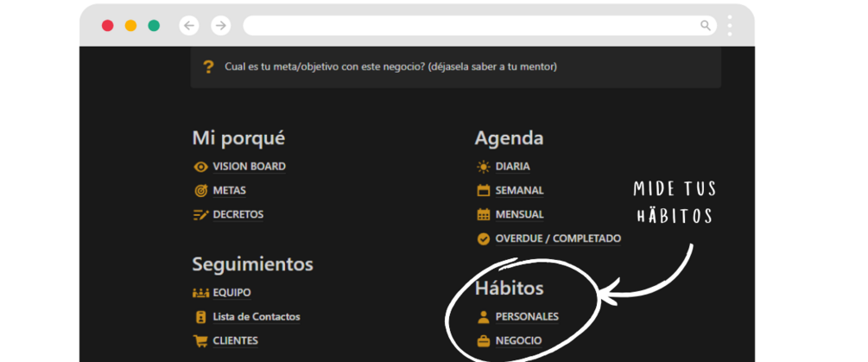Open OVERDUE / COMPLETADO list
This screenshot has width=868, height=362.
pos(558,239)
